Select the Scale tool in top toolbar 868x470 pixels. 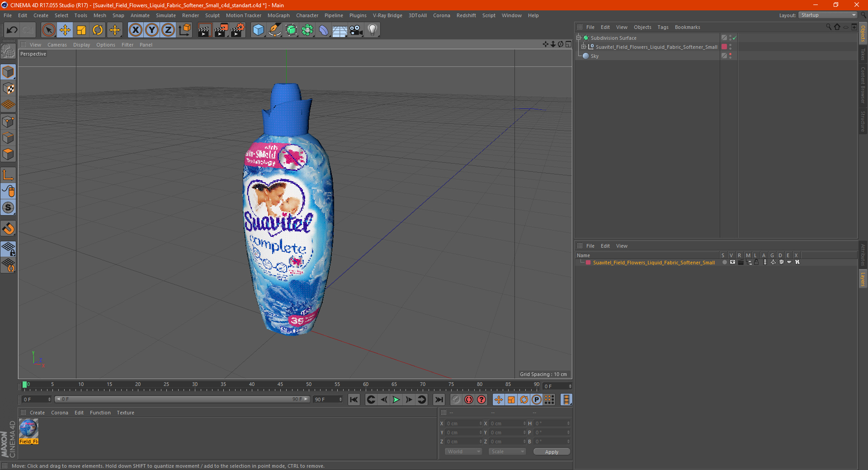pos(81,30)
